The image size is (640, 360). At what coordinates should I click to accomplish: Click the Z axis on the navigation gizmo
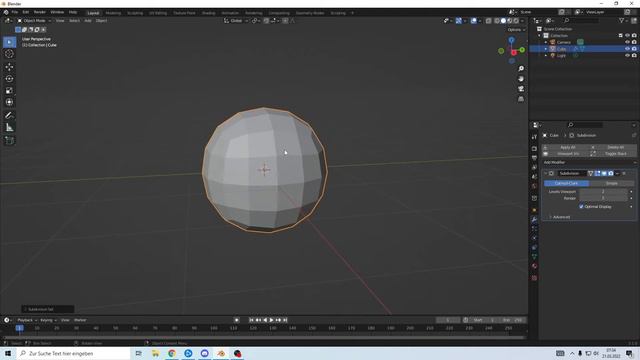pyautogui.click(x=511, y=40)
